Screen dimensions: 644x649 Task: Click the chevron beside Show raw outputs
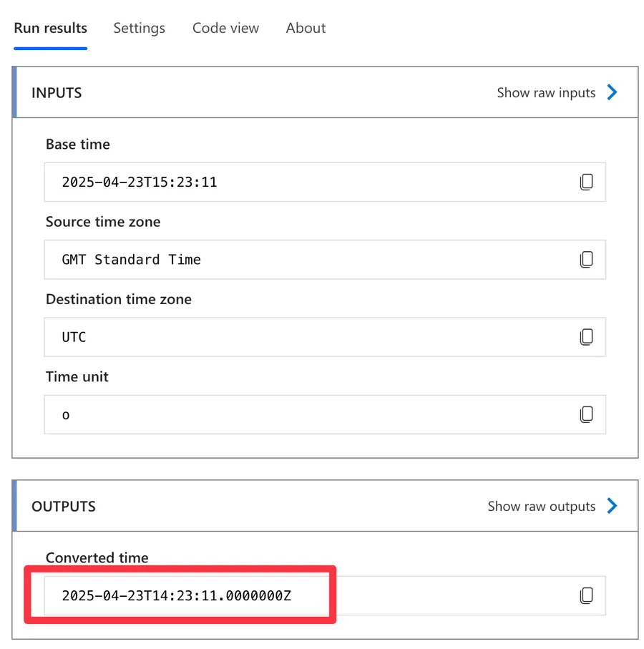tap(612, 506)
